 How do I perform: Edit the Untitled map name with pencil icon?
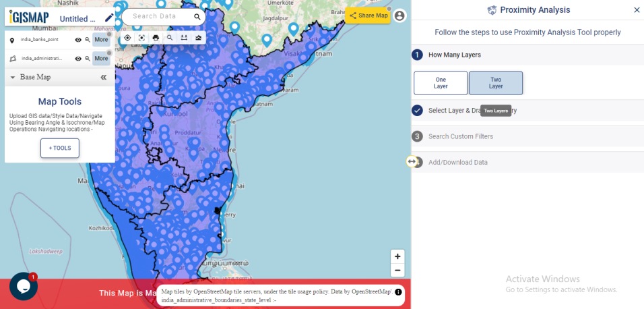click(109, 18)
